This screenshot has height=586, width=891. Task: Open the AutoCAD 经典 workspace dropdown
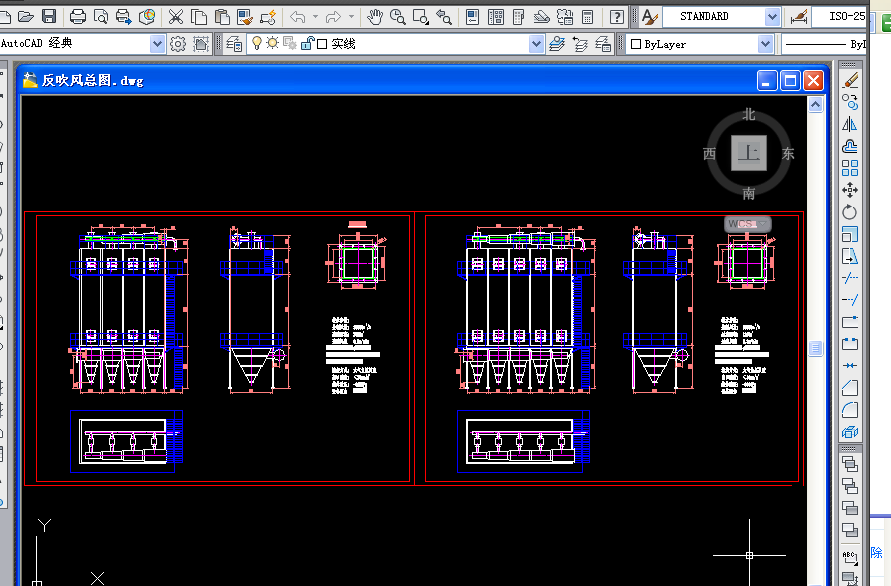click(x=157, y=44)
